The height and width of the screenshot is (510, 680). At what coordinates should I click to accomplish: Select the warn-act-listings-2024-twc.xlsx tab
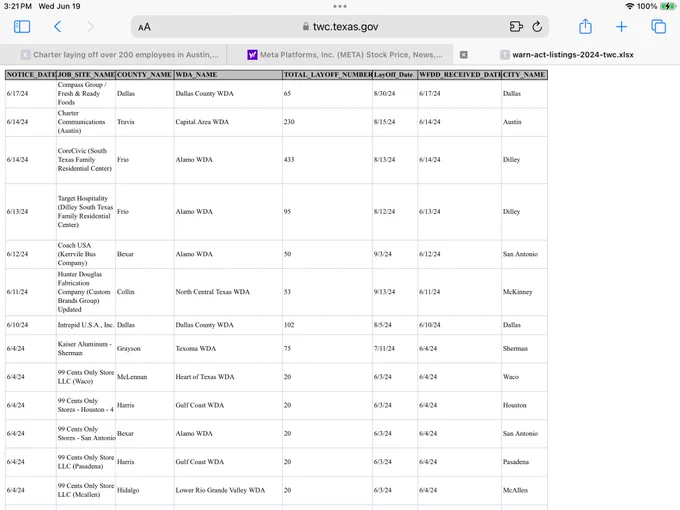click(x=566, y=55)
